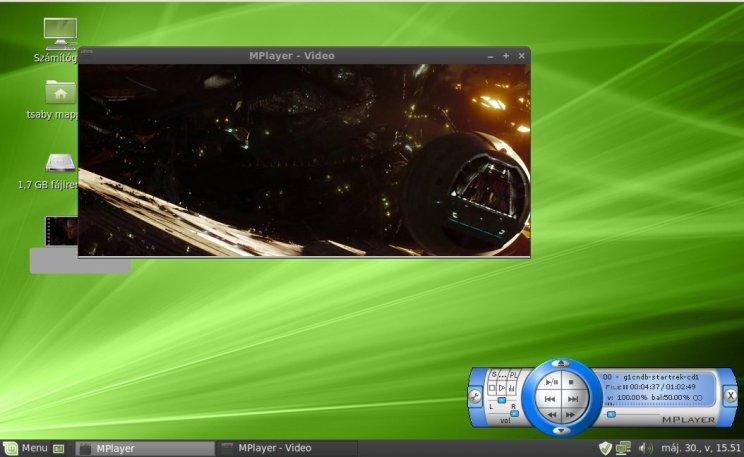Switch to the MPlayer taskbar entry
Image resolution: width=744 pixels, height=457 pixels.
pyautogui.click(x=145, y=448)
